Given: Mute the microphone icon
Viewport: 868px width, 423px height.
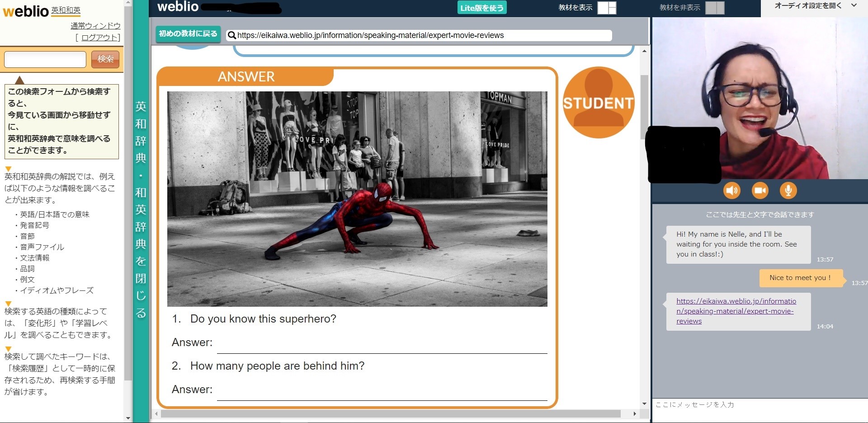Looking at the screenshot, I should coord(788,190).
